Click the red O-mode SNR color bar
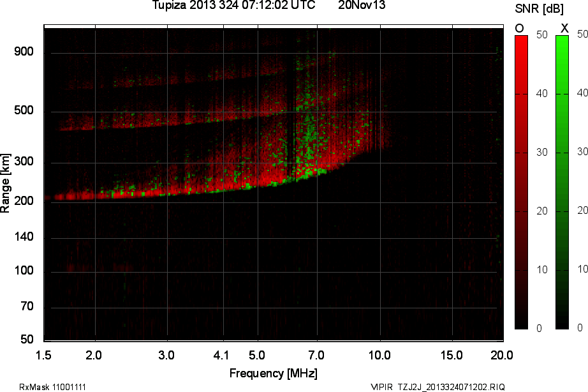588x392 pixels. pyautogui.click(x=521, y=182)
